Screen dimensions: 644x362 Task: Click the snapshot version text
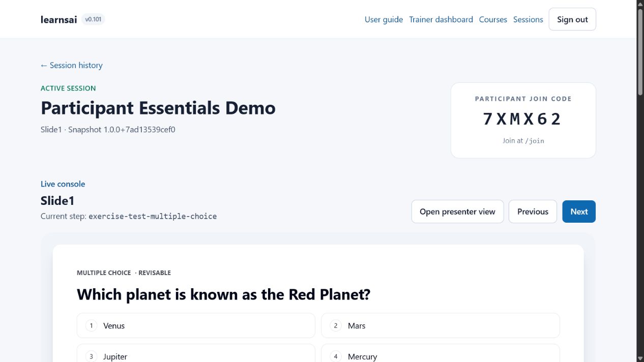tap(122, 130)
